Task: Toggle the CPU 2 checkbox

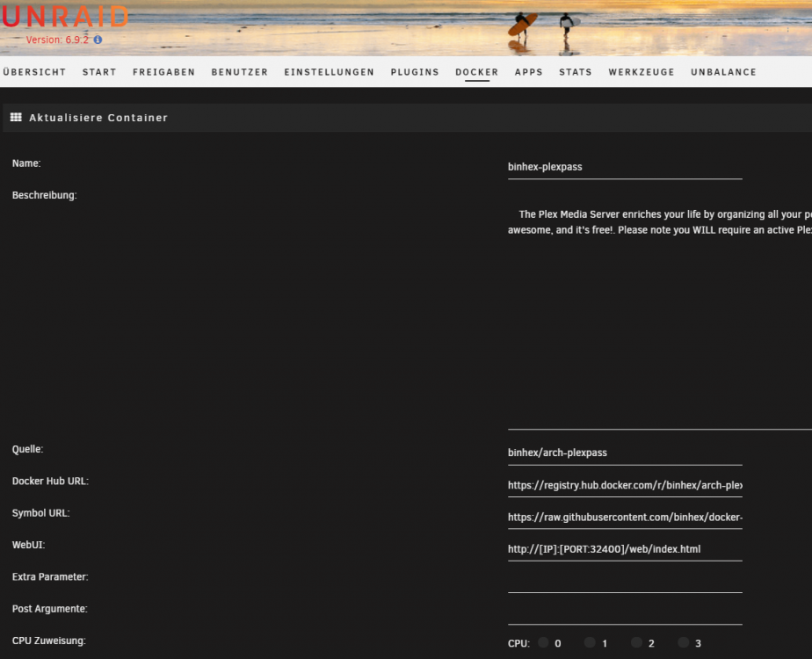Action: (636, 642)
